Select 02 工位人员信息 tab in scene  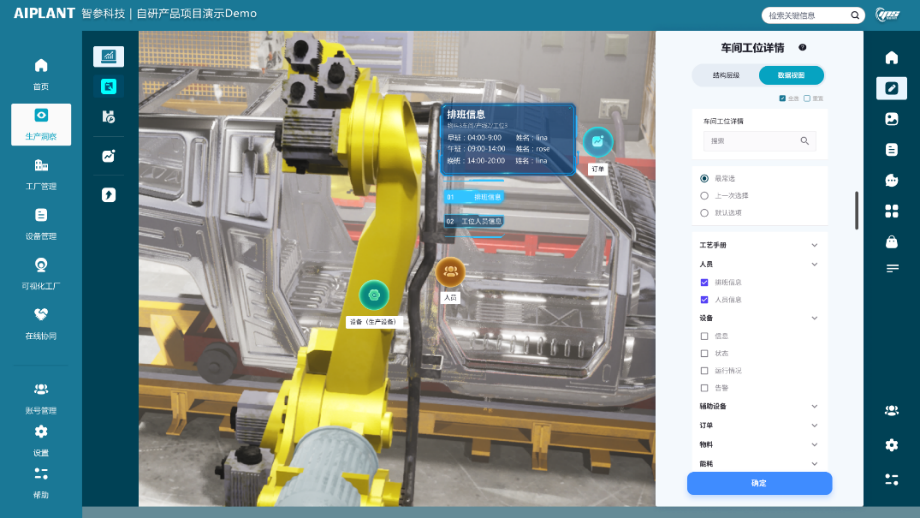(x=474, y=221)
